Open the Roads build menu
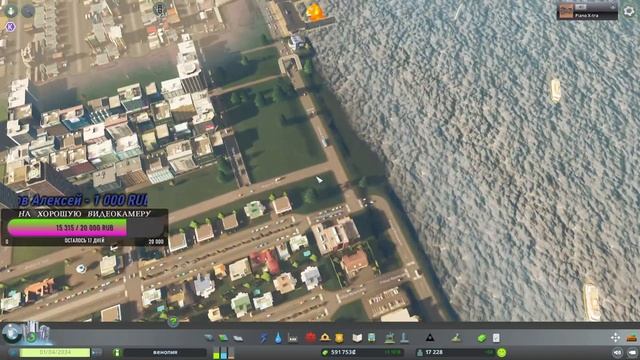The width and height of the screenshot is (640, 360). click(209, 338)
